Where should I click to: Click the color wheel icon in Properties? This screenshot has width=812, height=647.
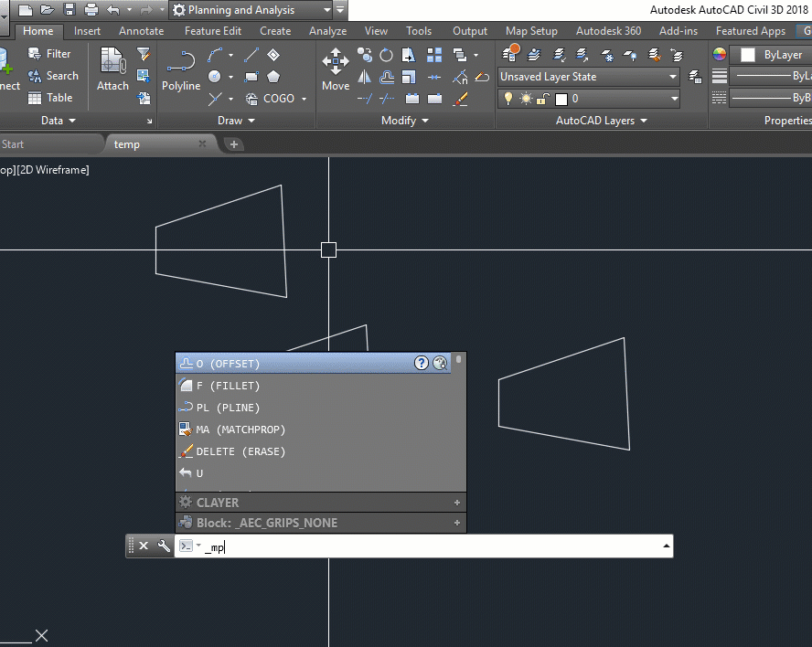coord(720,54)
